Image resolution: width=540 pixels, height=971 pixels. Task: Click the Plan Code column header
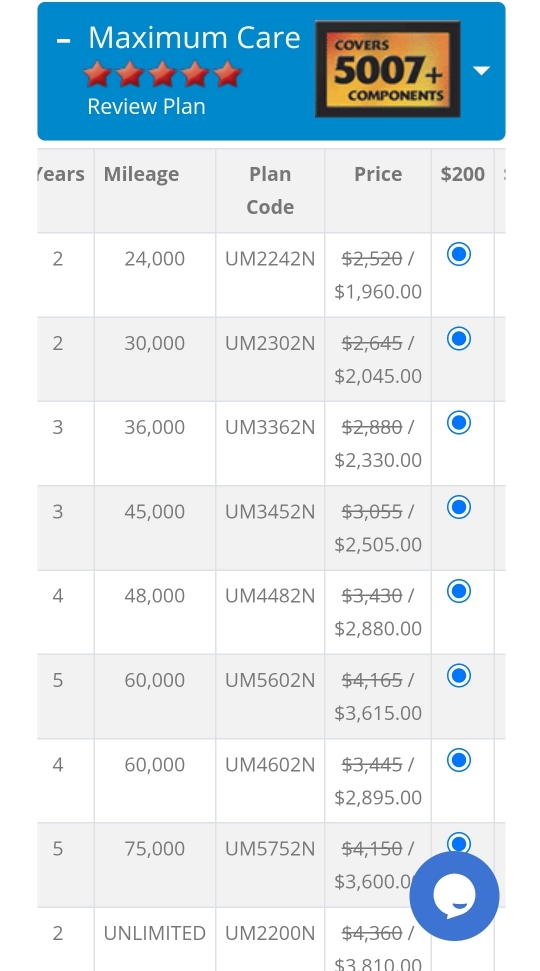pos(270,190)
